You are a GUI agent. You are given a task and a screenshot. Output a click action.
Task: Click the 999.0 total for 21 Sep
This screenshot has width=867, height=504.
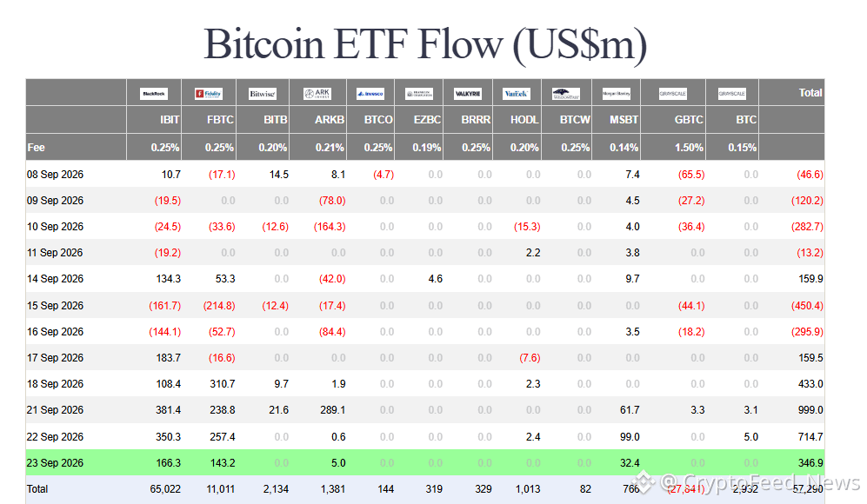(810, 410)
